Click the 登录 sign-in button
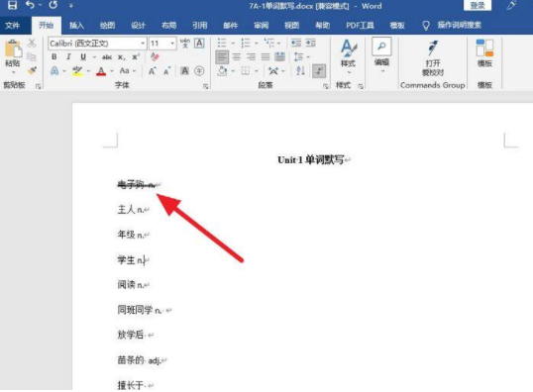The height and width of the screenshot is (392, 533). 478,5
